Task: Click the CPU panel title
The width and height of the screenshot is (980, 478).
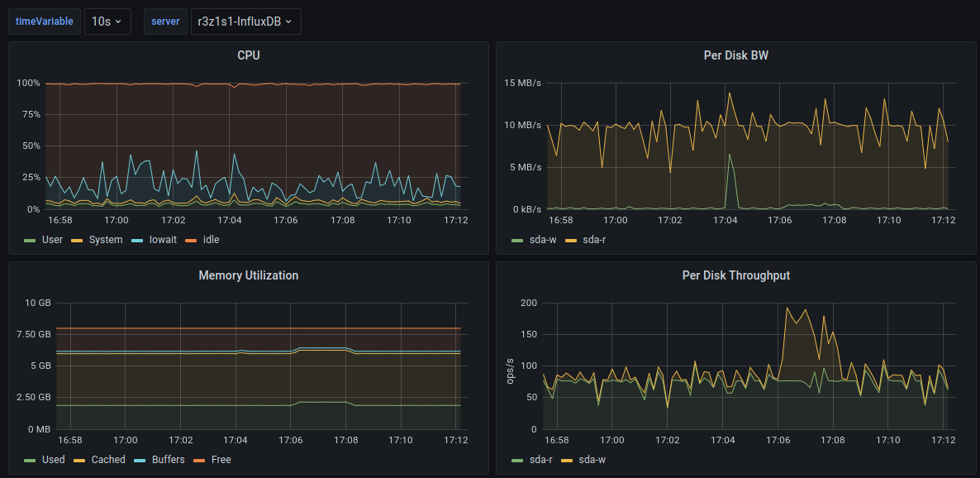Action: pos(249,55)
